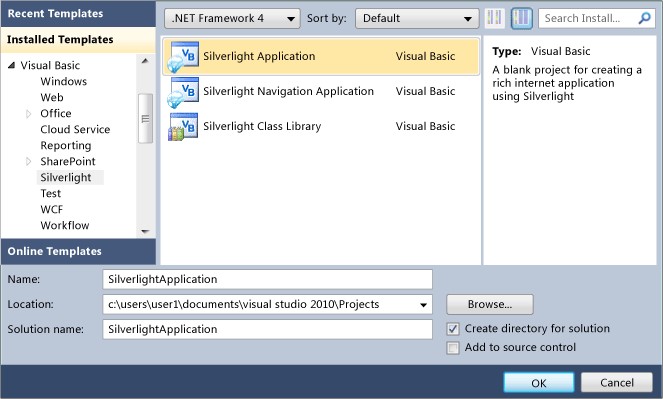The image size is (663, 399).
Task: Click the OK button
Action: coord(539,383)
